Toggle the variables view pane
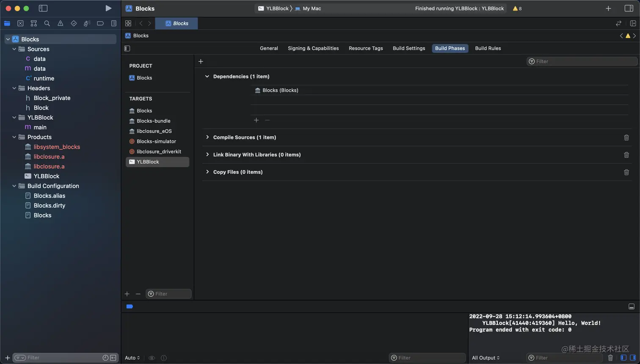 click(623, 358)
